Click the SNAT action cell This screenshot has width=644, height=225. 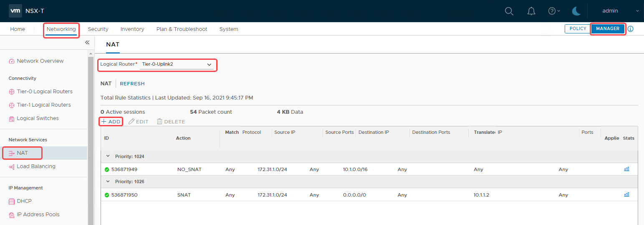pyautogui.click(x=184, y=195)
